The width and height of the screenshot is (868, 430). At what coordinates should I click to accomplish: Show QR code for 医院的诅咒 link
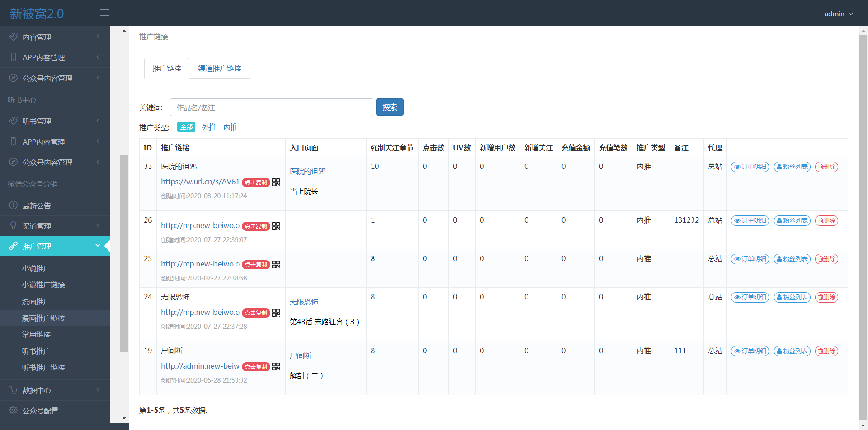tap(276, 182)
